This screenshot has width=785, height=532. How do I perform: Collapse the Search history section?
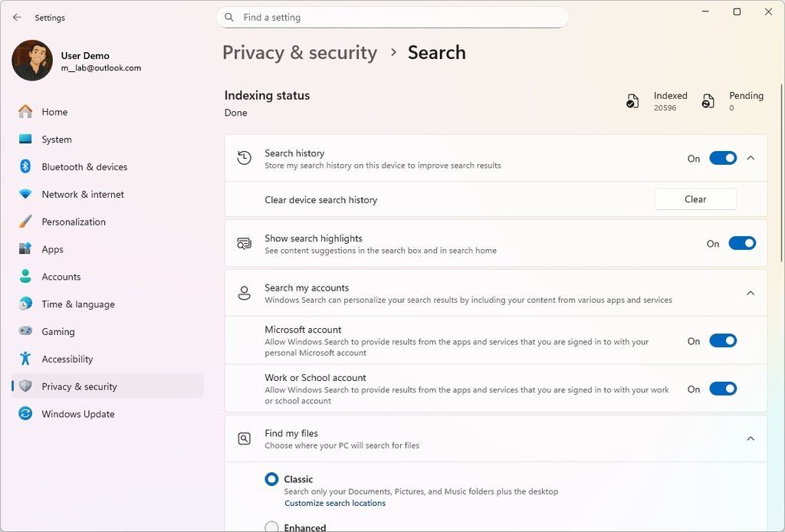pos(751,158)
